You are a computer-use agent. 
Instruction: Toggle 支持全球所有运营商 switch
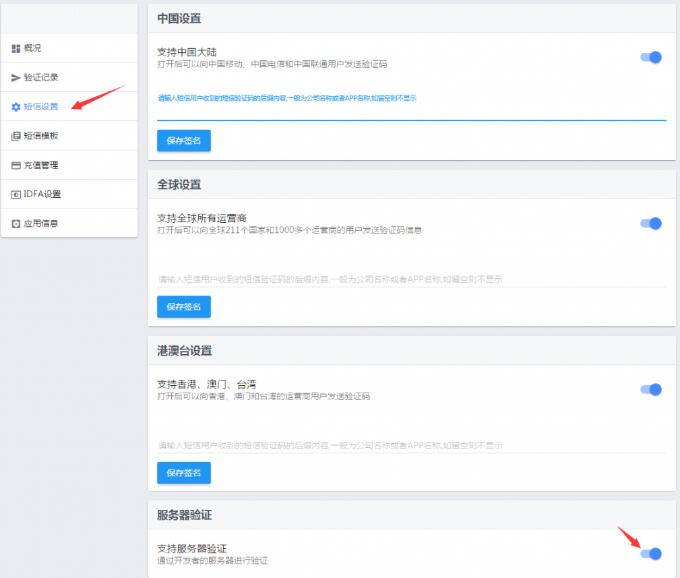pos(651,223)
